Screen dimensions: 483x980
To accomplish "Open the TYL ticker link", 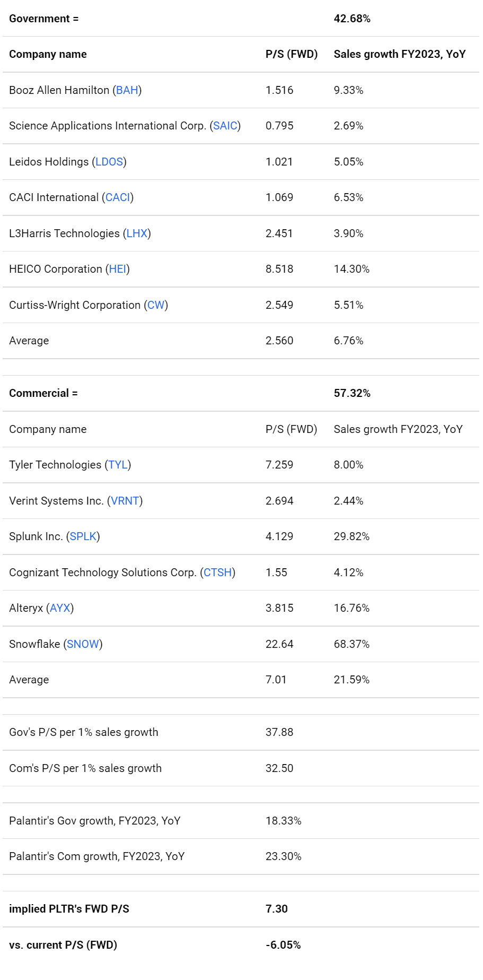I will [x=118, y=465].
